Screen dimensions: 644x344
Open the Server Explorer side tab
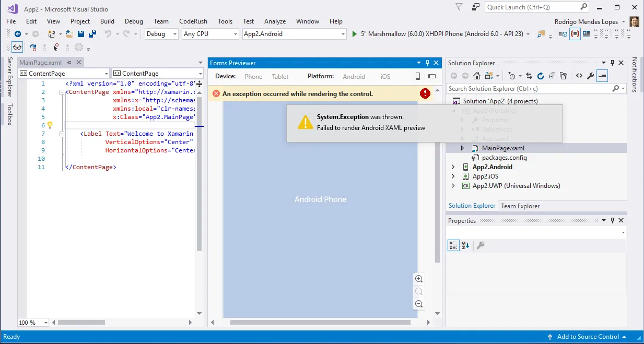(9, 77)
